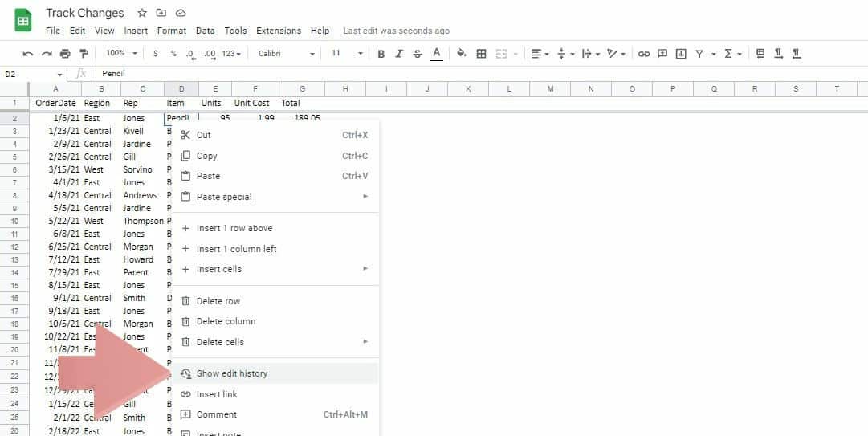Open the Edit menu
The width and height of the screenshot is (868, 436).
click(x=78, y=31)
